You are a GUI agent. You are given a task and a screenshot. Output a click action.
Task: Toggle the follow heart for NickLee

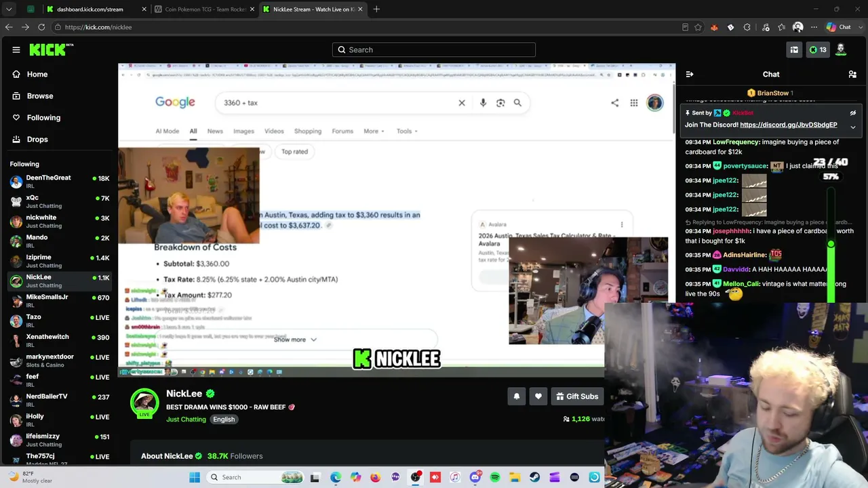coord(538,396)
